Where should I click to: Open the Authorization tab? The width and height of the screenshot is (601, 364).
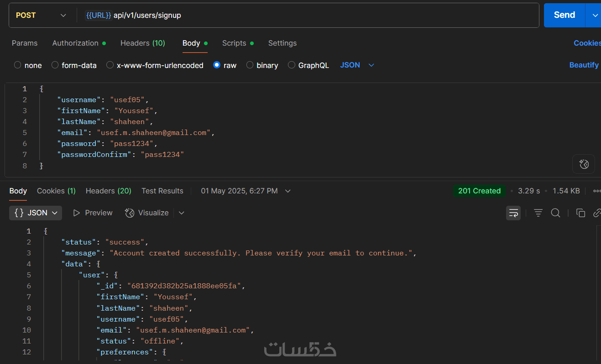79,43
